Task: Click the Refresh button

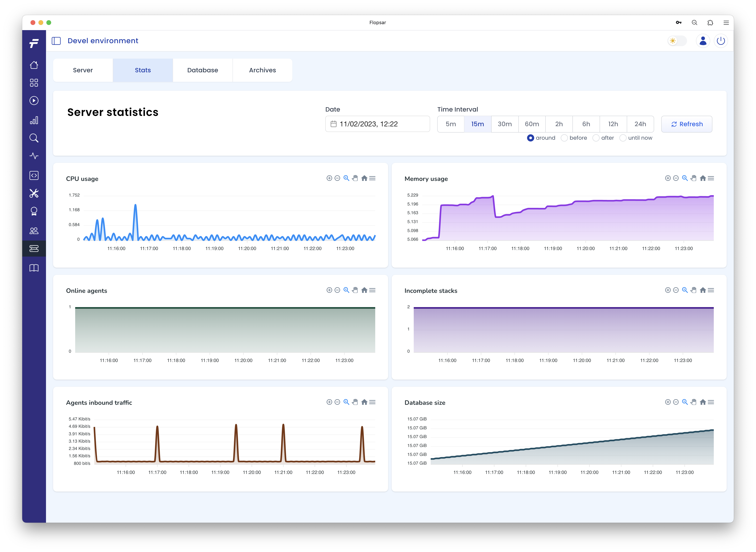Action: (686, 124)
